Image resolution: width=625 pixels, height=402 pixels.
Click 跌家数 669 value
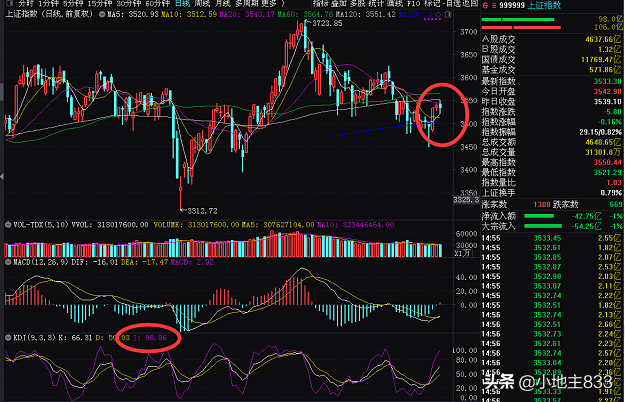(x=615, y=204)
